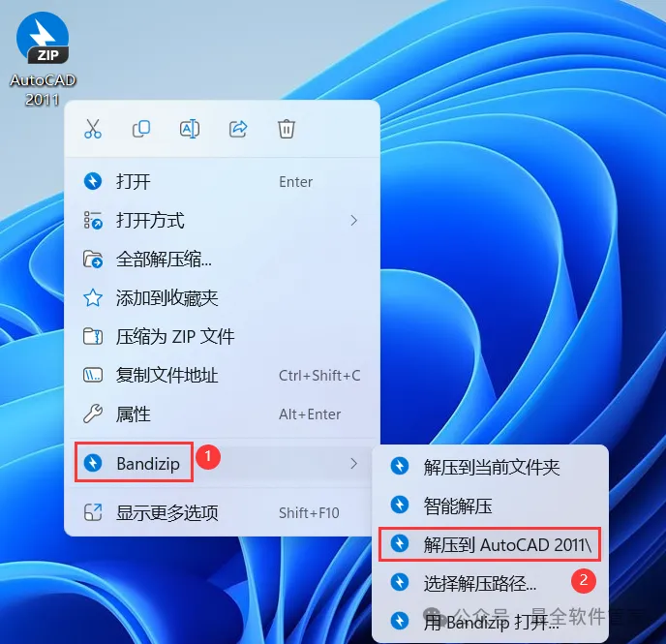Choose 复制文件地址 menu entry
This screenshot has width=666, height=644.
[x=222, y=375]
